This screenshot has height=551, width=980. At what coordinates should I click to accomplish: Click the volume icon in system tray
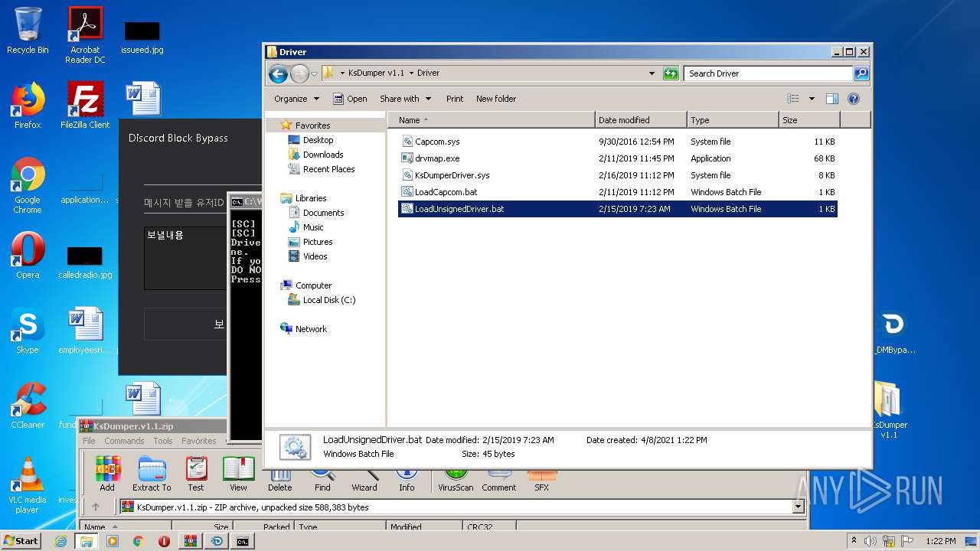[x=870, y=541]
